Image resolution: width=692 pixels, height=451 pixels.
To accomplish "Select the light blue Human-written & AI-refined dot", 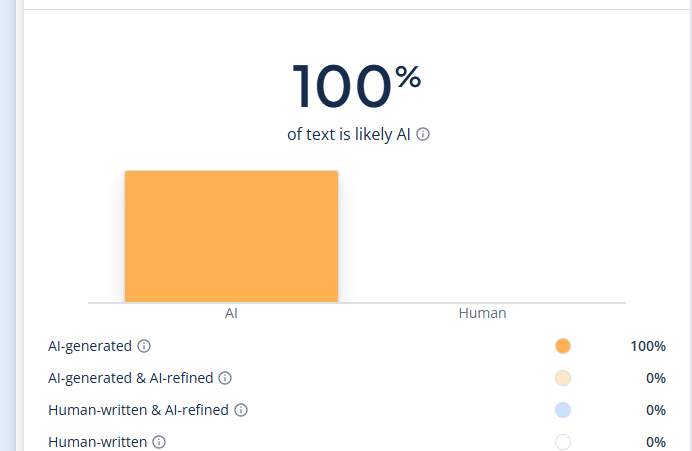I will 562,410.
